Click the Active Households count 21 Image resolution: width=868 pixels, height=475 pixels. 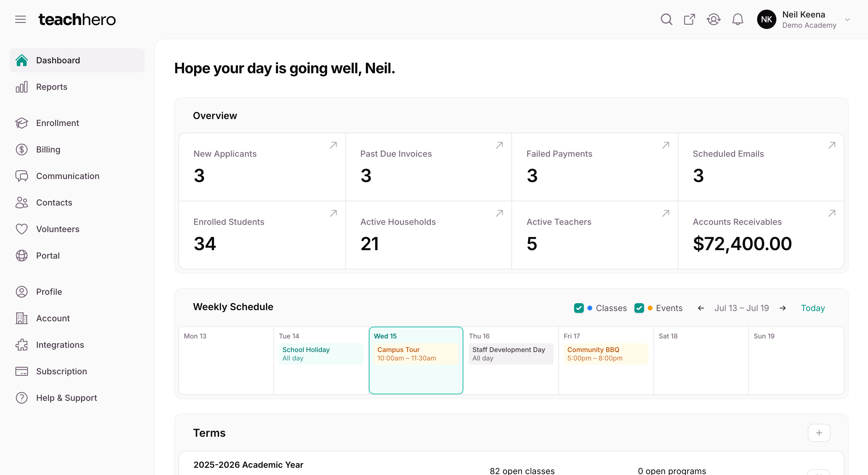click(370, 243)
